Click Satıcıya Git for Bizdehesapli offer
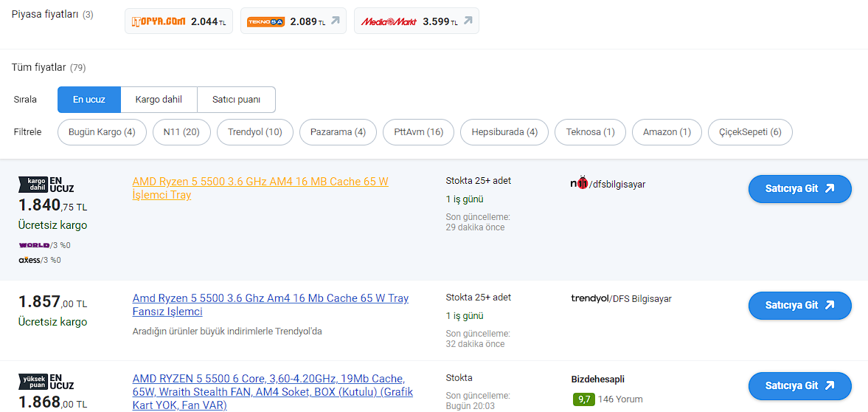The width and height of the screenshot is (868, 412). tap(800, 386)
